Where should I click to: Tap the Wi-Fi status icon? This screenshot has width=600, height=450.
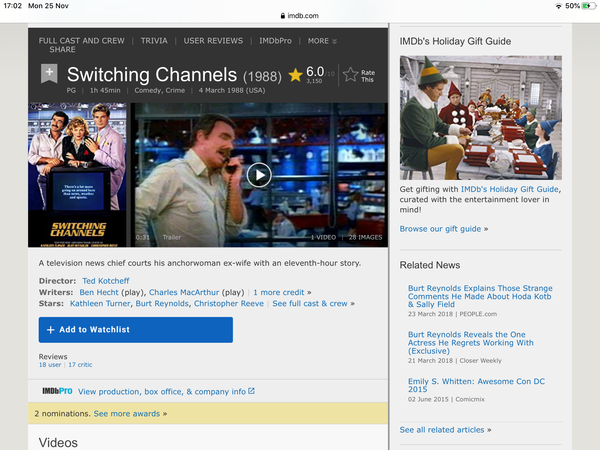pos(559,6)
